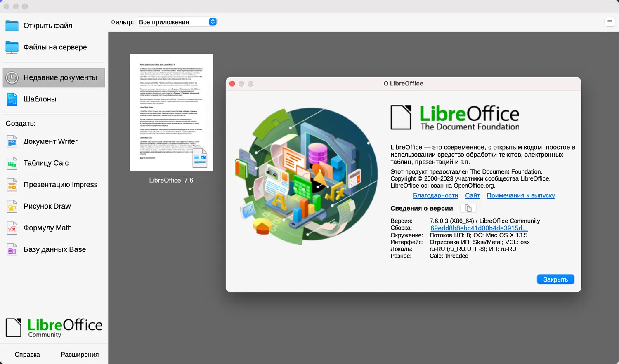Click the Math formula icon

(12, 228)
